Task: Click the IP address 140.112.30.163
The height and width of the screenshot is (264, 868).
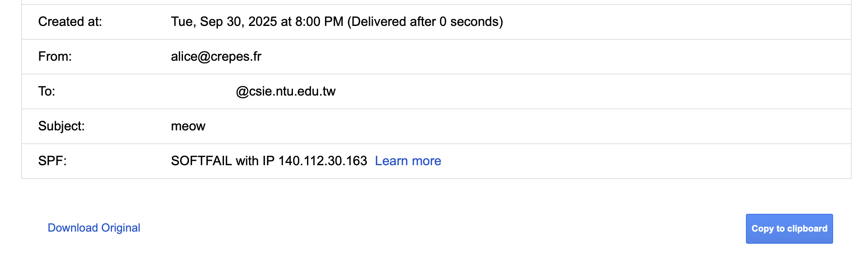Action: tap(322, 161)
